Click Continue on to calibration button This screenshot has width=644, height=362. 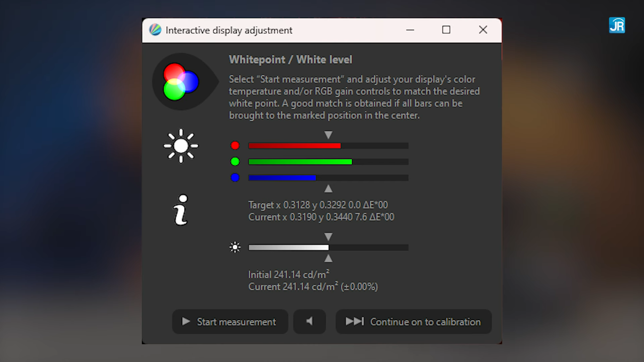pyautogui.click(x=414, y=322)
